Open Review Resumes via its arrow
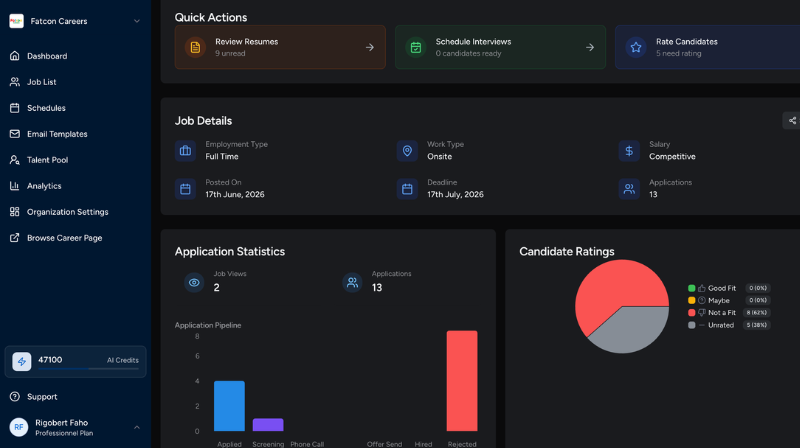The image size is (800, 448). [370, 47]
